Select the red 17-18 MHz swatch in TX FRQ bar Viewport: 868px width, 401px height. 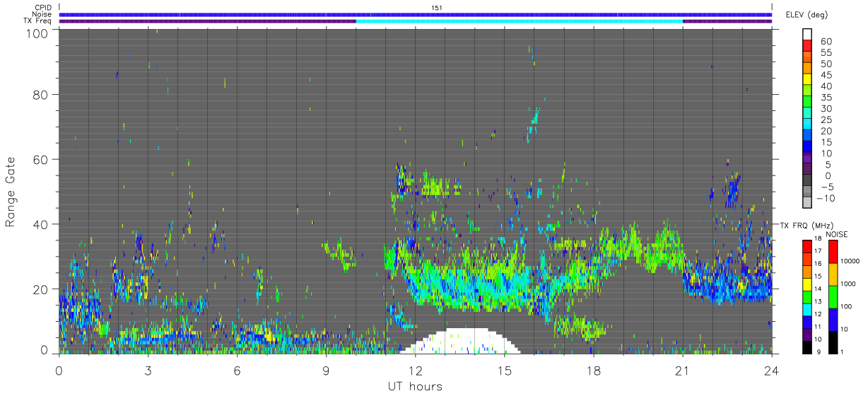[807, 247]
